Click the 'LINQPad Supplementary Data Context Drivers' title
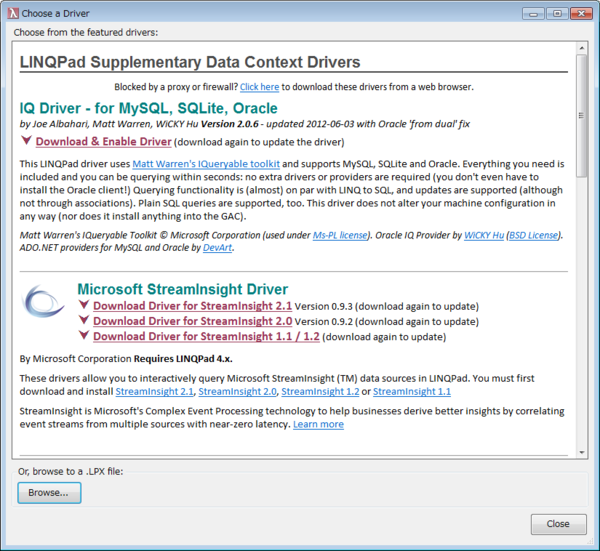This screenshot has width=600, height=551. tap(190, 62)
